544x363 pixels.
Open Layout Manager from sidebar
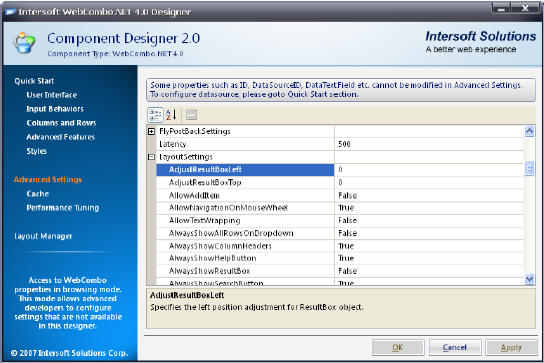point(43,236)
